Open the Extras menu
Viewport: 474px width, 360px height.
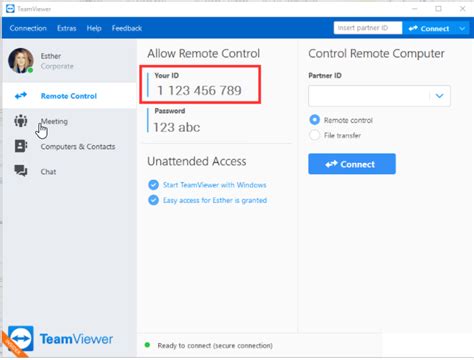point(66,28)
